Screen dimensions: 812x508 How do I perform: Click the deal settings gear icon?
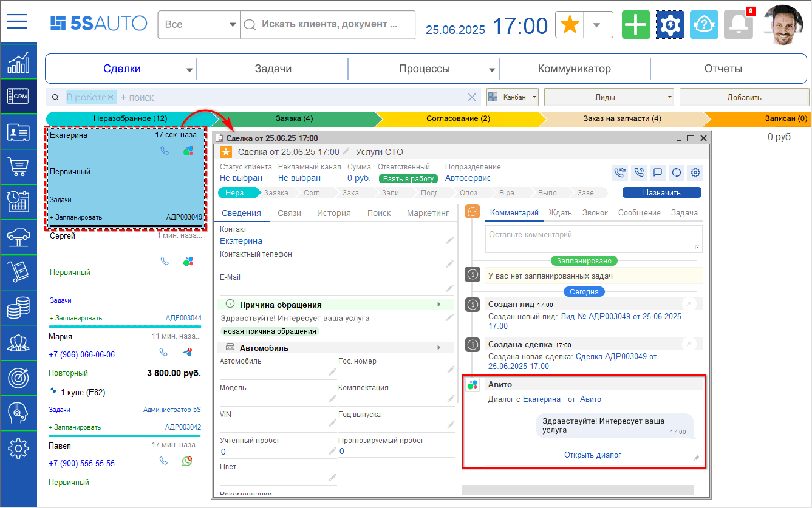coord(696,172)
